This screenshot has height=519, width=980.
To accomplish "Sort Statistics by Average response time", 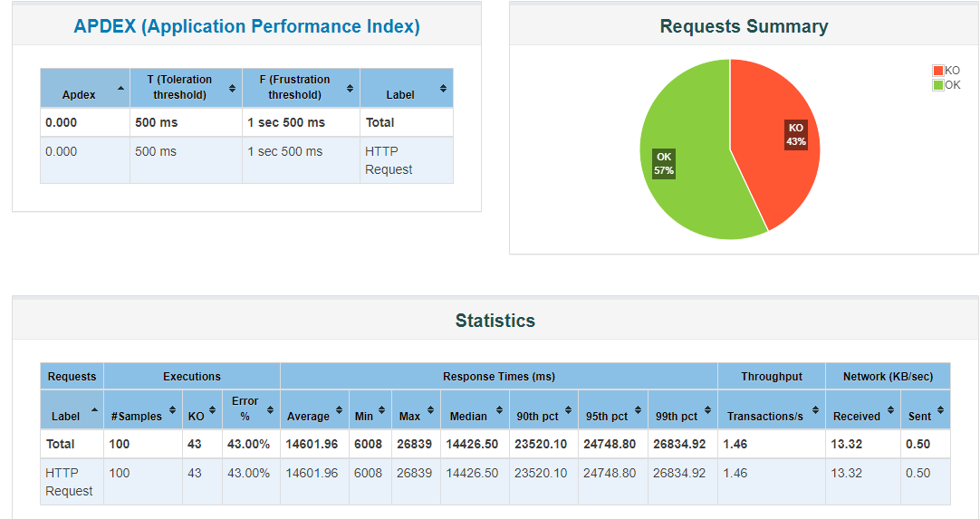I will (313, 410).
